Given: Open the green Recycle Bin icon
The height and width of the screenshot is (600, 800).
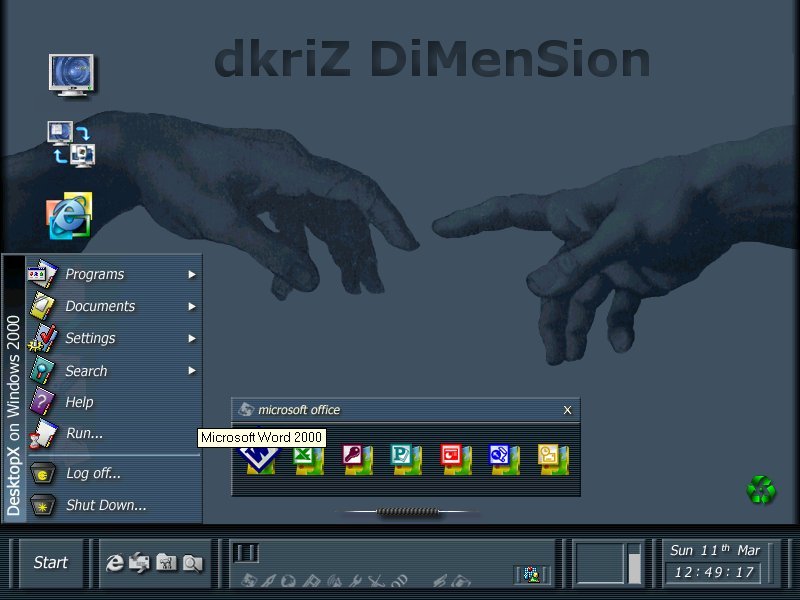Looking at the screenshot, I should coord(761,490).
